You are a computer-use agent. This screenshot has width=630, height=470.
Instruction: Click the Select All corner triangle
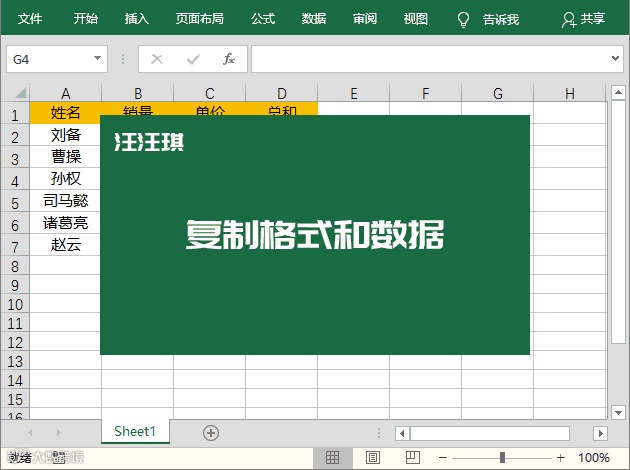point(20,93)
